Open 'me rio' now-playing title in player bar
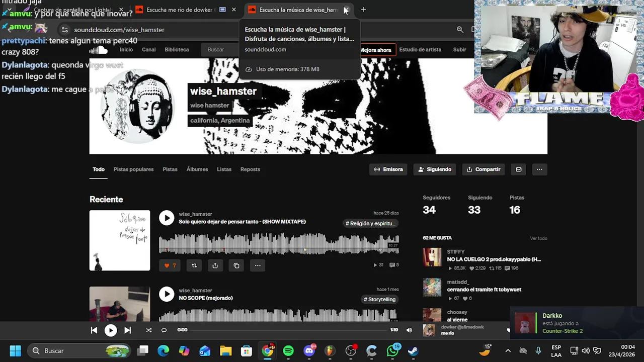This screenshot has height=362, width=644. click(448, 333)
